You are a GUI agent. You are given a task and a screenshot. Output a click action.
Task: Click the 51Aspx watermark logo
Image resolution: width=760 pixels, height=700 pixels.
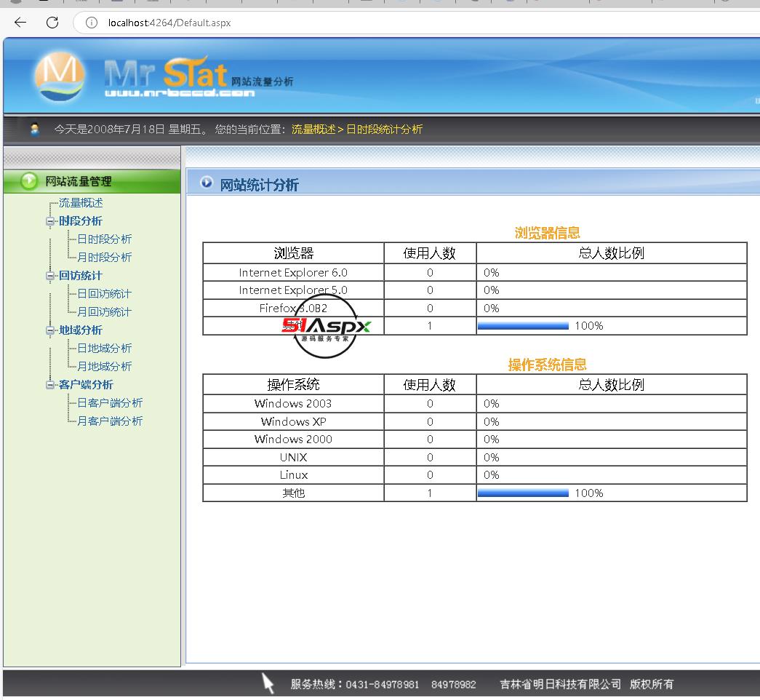326,326
